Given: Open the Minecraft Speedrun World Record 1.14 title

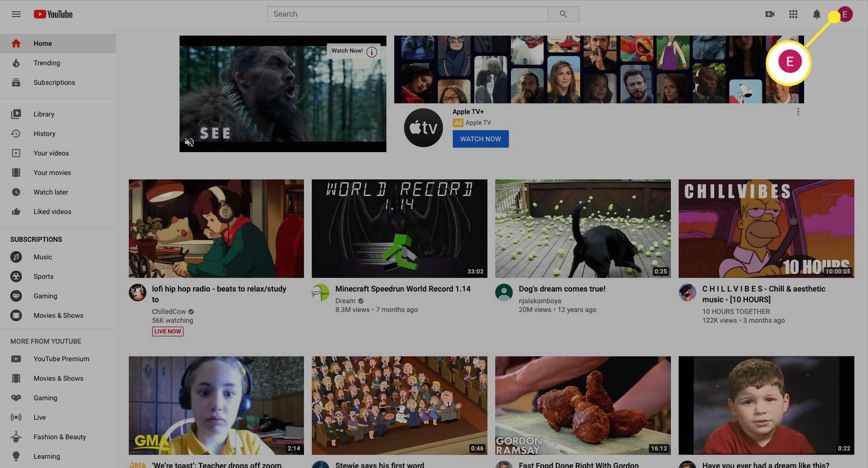Looking at the screenshot, I should click(x=403, y=289).
